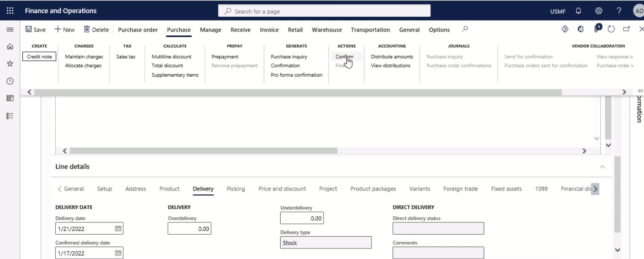Image resolution: width=644 pixels, height=259 pixels.
Task: Open the General ribbon tab
Action: click(x=410, y=30)
